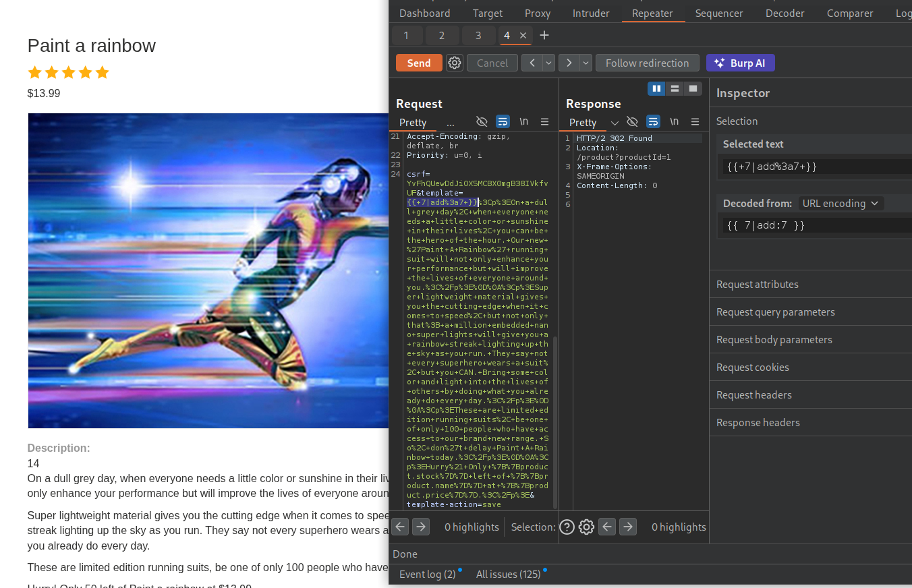The width and height of the screenshot is (912, 588).
Task: Expand the forward history dropdown arrow
Action: [x=586, y=63]
